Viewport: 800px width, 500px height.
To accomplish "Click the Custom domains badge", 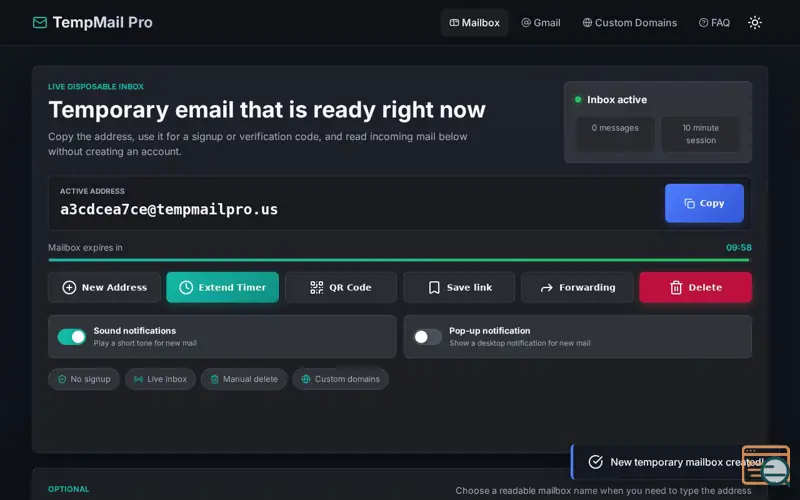I will (x=340, y=379).
